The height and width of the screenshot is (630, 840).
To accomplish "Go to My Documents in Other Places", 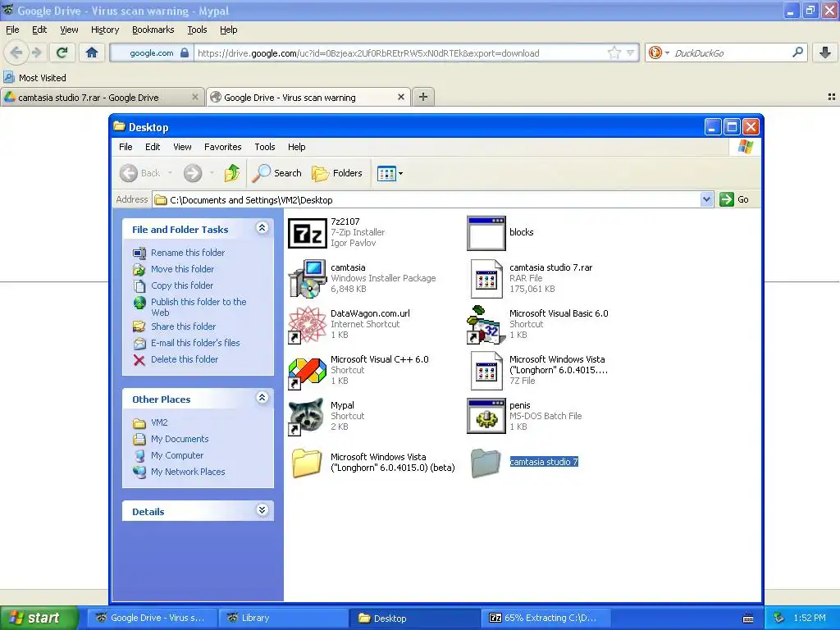I will (x=180, y=440).
